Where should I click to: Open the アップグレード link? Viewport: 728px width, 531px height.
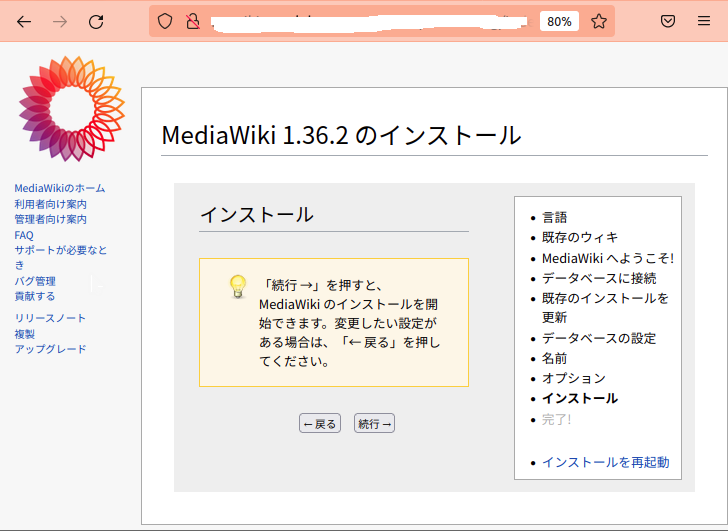click(50, 349)
